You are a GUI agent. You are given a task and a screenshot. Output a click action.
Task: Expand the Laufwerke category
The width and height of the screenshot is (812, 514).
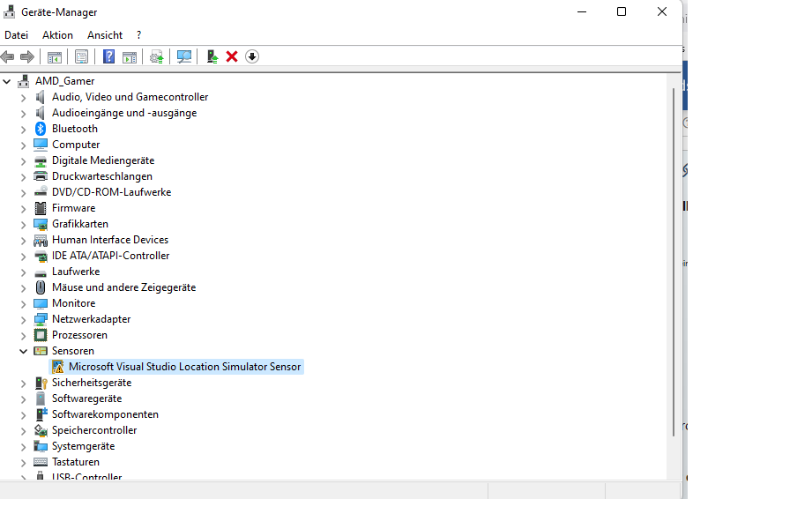point(23,272)
